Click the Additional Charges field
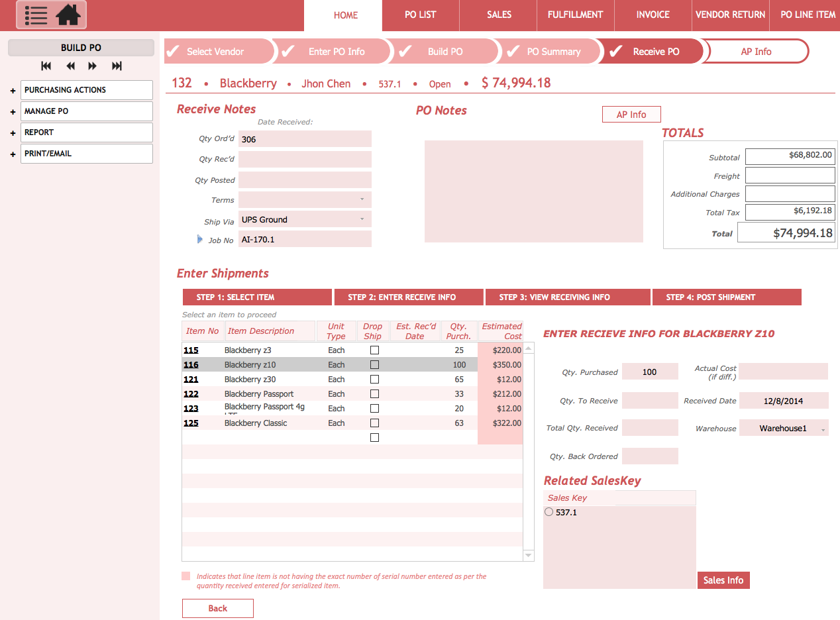 [x=790, y=194]
